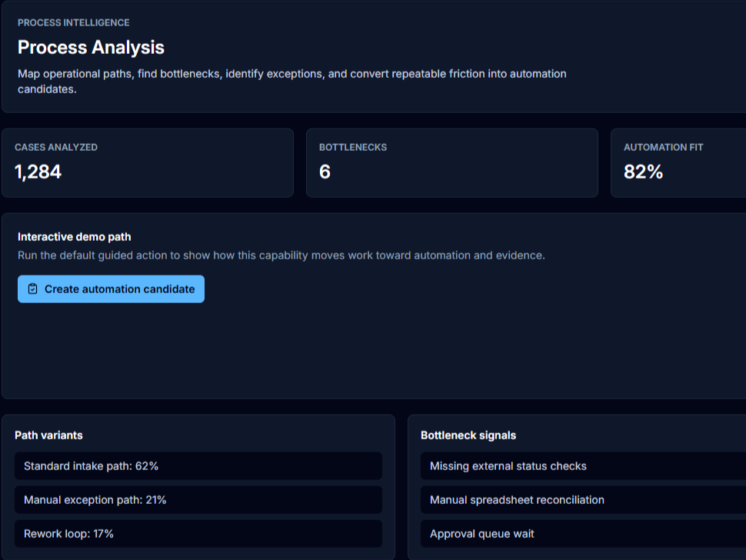Click the AUTOMATION FIT card label
This screenshot has height=560, width=746.
point(663,147)
